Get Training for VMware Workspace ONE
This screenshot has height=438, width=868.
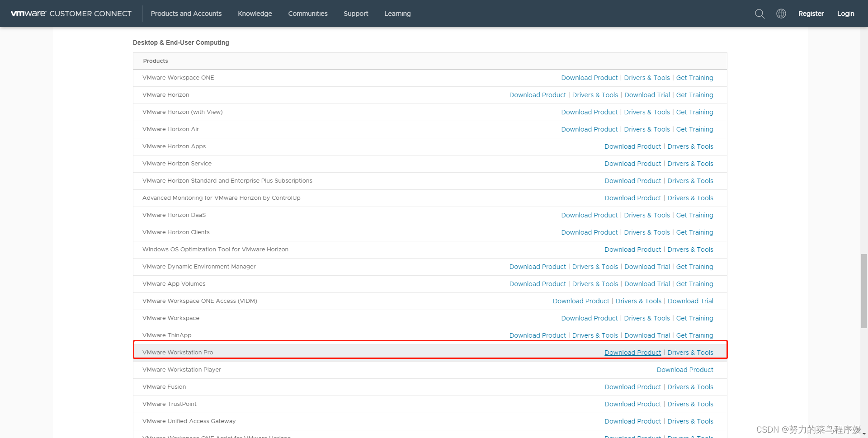[694, 78]
